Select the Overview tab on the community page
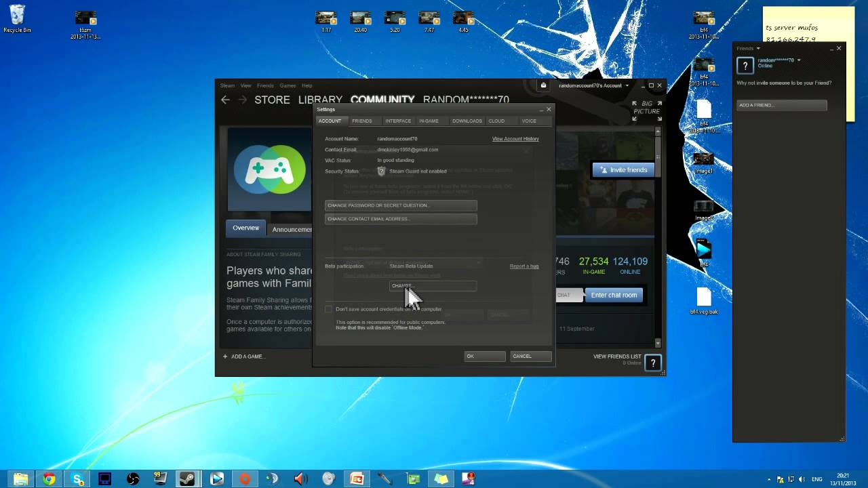Viewport: 868px width, 488px height. tap(245, 228)
